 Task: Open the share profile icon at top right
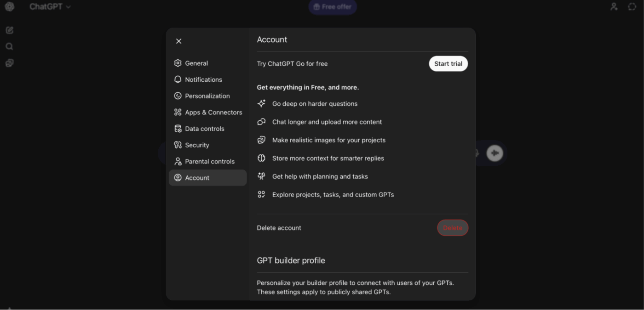point(614,6)
